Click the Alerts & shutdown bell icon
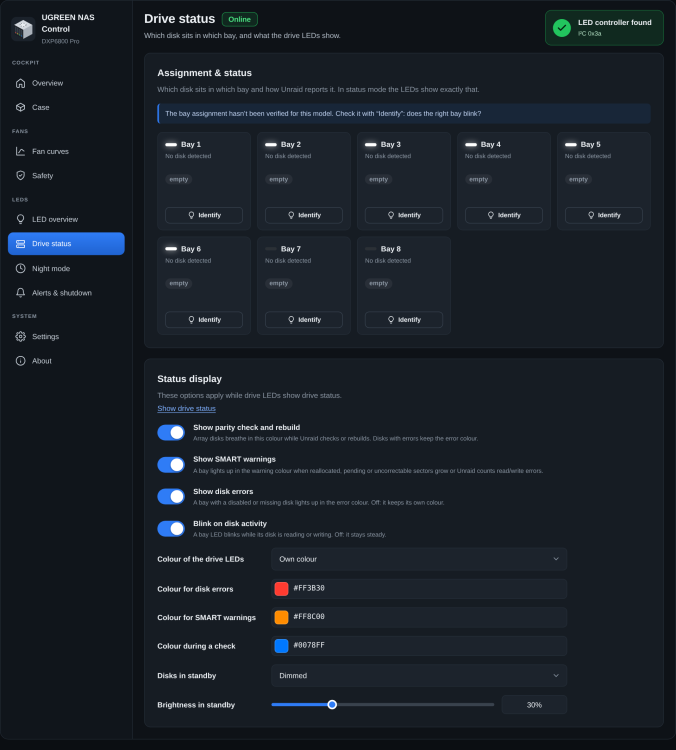676x750 pixels. click(x=21, y=293)
